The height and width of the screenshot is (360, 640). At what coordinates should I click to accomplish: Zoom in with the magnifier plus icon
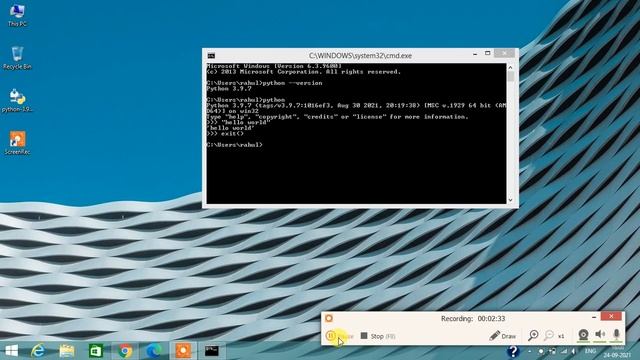click(x=533, y=336)
